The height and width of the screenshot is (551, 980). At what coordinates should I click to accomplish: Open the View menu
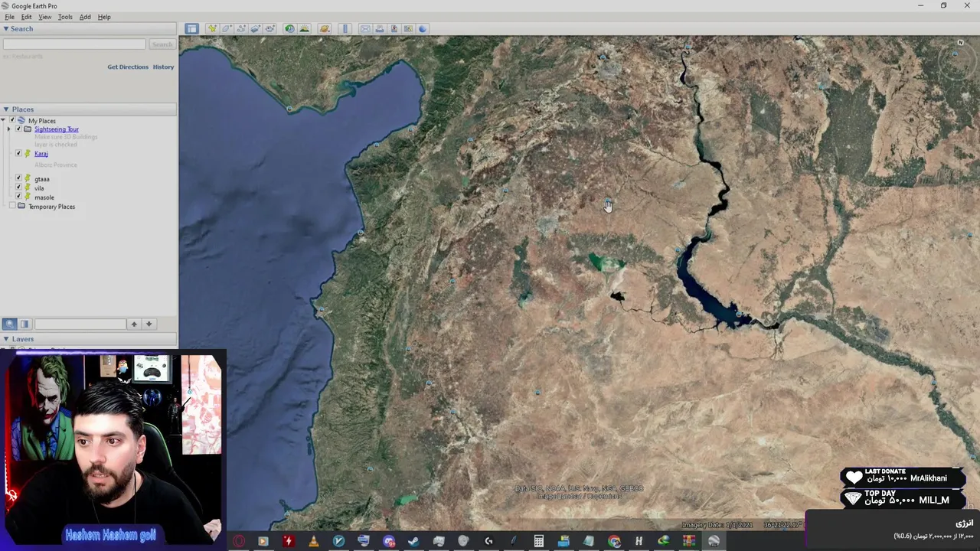[44, 17]
